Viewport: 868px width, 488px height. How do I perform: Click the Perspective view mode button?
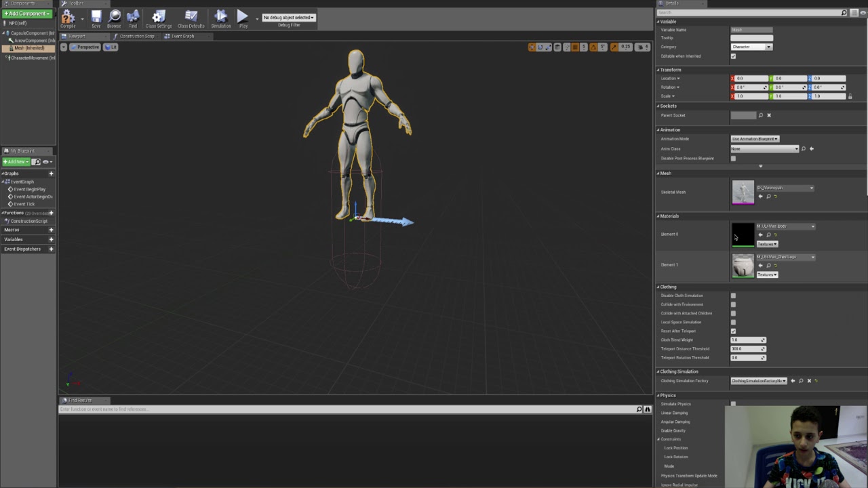85,47
